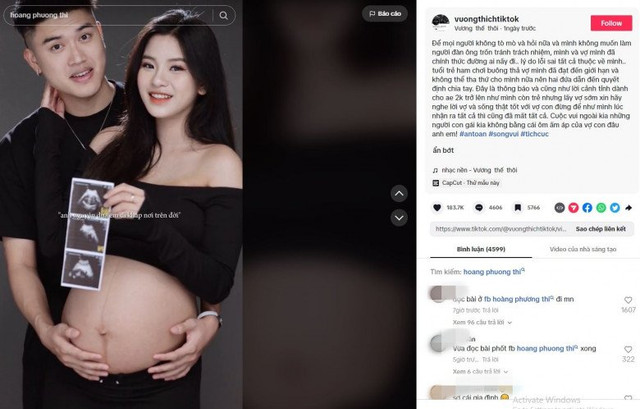The height and width of the screenshot is (409, 640).
Task: Expand Xem 6 câu trả lời replies
Action: [480, 372]
